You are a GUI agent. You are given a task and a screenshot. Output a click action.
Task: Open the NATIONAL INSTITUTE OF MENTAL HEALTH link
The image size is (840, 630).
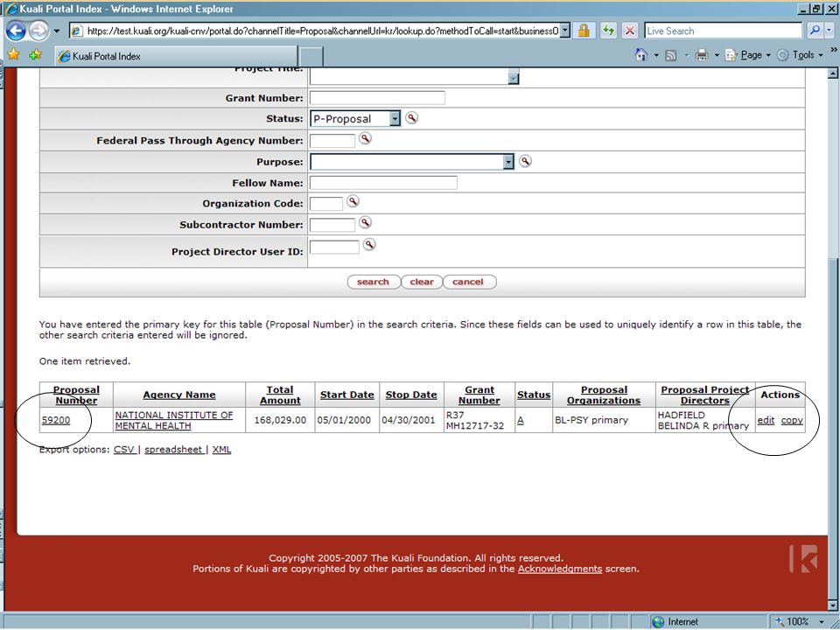point(174,421)
